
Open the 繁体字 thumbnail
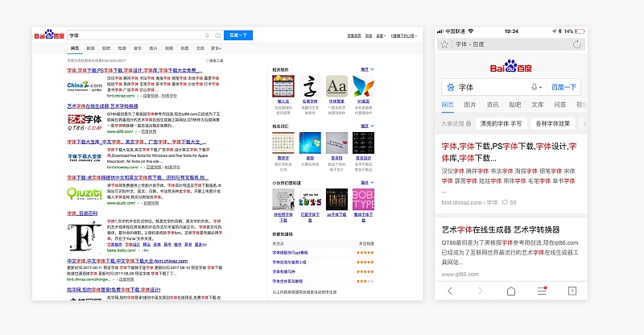pos(283,143)
